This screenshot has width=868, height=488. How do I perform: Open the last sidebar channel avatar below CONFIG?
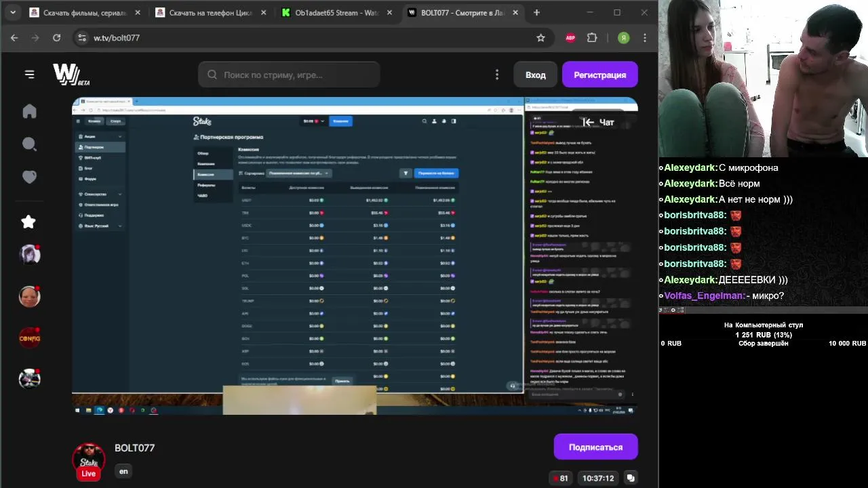[29, 379]
